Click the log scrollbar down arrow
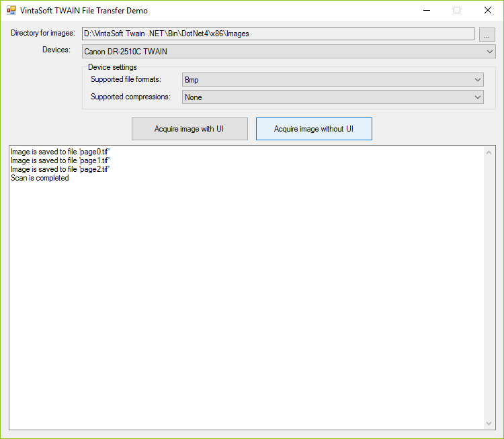This screenshot has width=504, height=439. pyautogui.click(x=489, y=423)
